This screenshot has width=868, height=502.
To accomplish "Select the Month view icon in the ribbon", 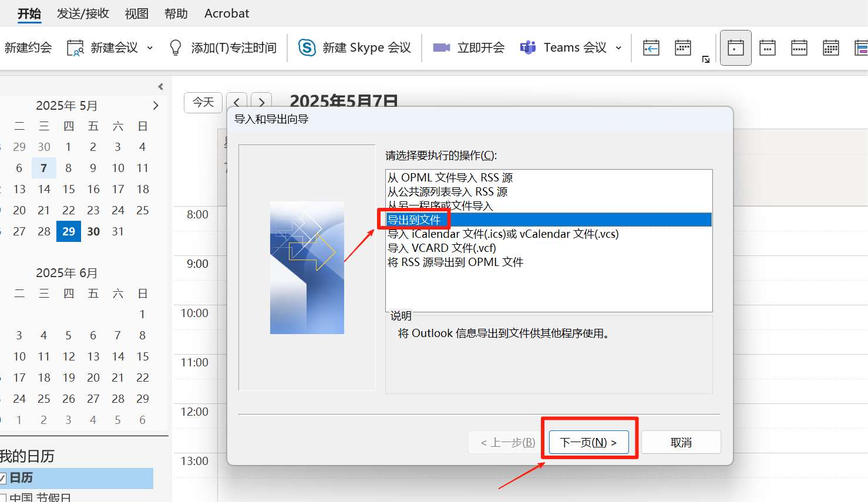I will (830, 48).
